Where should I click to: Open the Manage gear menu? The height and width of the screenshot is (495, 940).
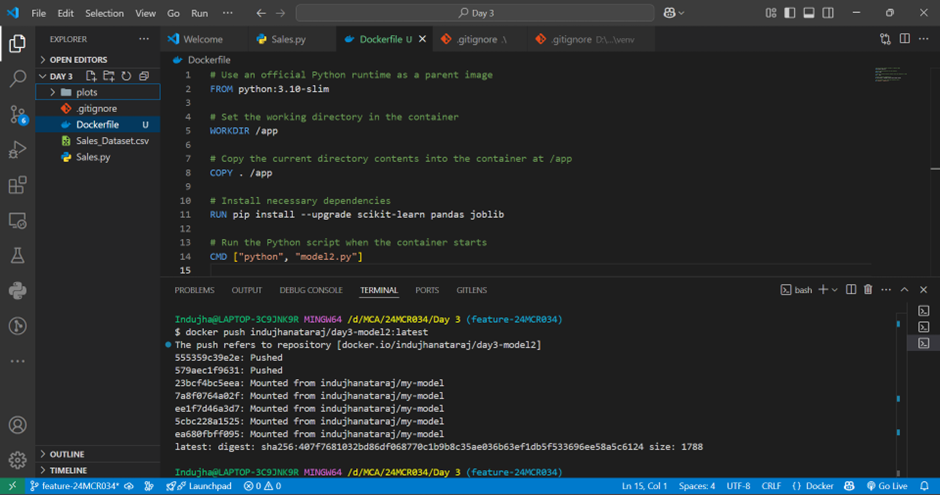point(17,460)
